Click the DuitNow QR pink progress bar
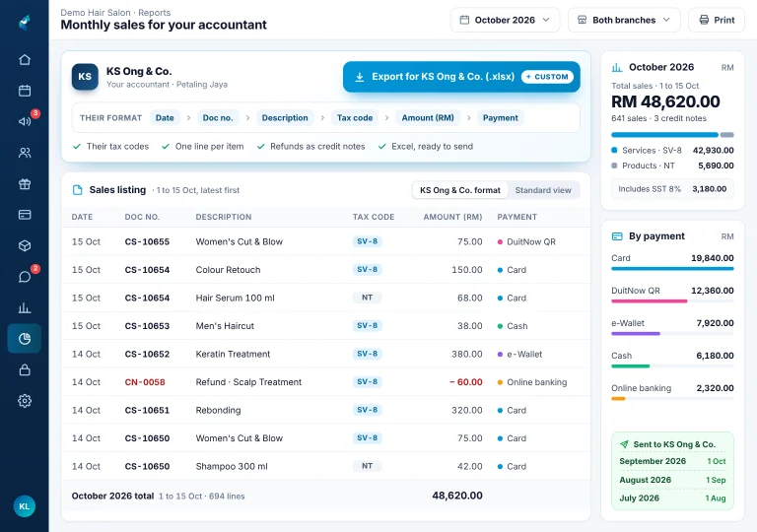 [649, 301]
